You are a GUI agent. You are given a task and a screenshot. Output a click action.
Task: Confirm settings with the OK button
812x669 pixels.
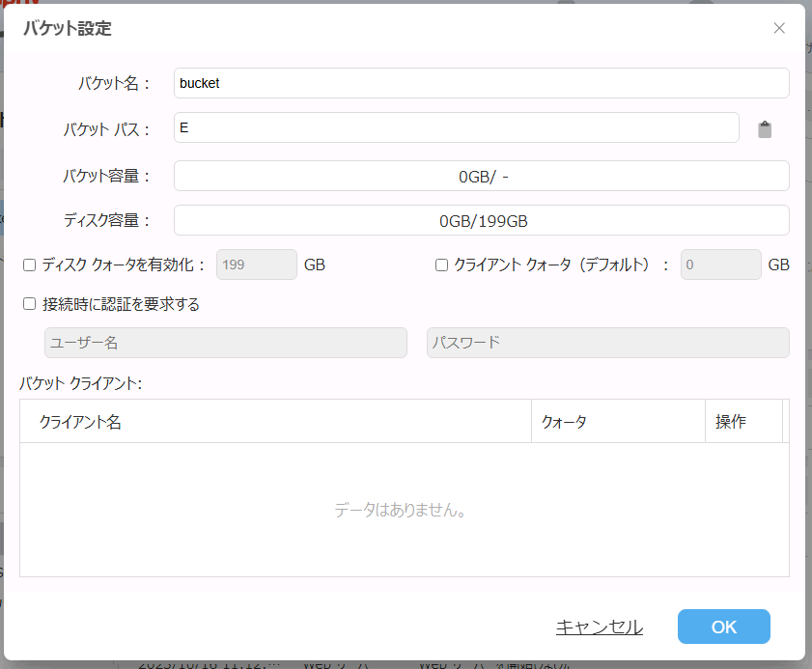tap(723, 627)
